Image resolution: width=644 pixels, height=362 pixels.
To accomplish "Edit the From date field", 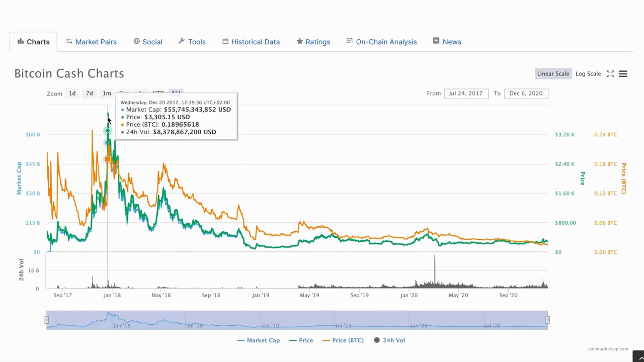I will (x=466, y=94).
